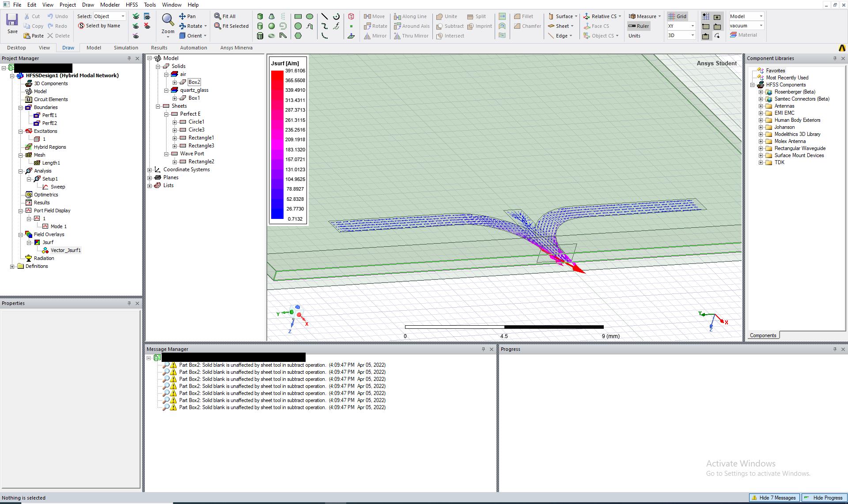Draw a sphere primitive

coord(272,26)
